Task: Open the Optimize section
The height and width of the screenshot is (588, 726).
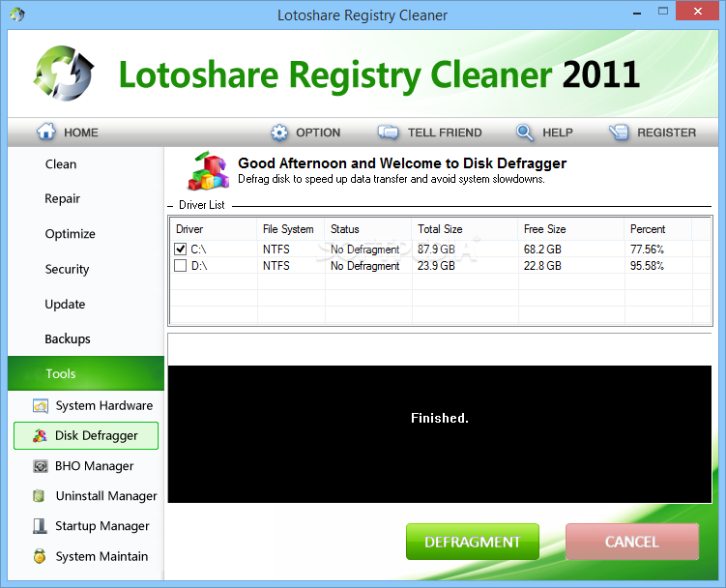Action: [70, 234]
